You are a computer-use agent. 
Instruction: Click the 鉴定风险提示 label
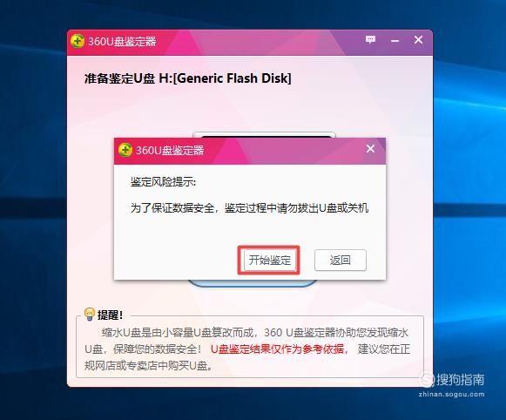[x=163, y=182]
